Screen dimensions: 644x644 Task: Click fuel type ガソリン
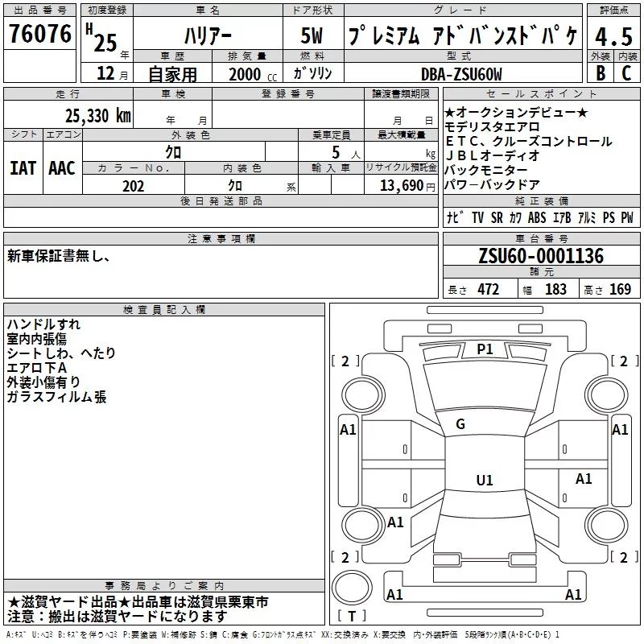[x=312, y=73]
